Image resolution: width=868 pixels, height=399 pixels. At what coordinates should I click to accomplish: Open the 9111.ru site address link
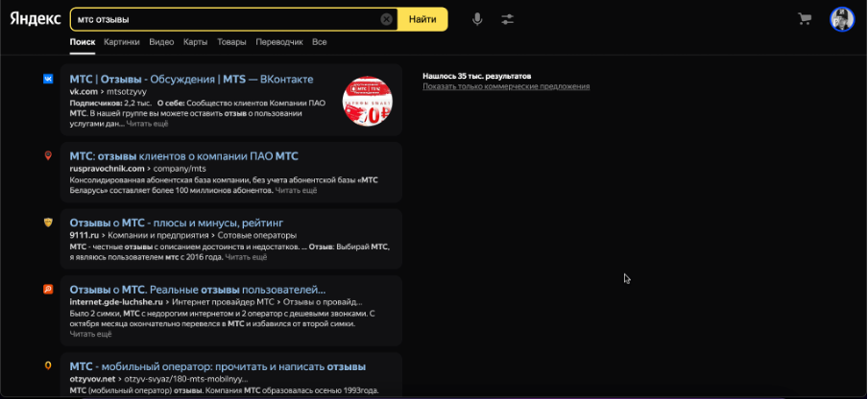(x=84, y=235)
